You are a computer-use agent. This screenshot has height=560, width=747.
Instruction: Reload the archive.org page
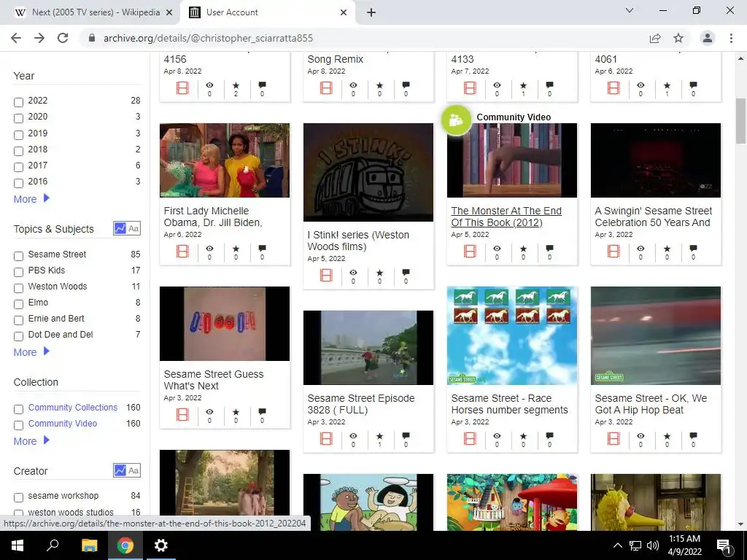point(63,38)
